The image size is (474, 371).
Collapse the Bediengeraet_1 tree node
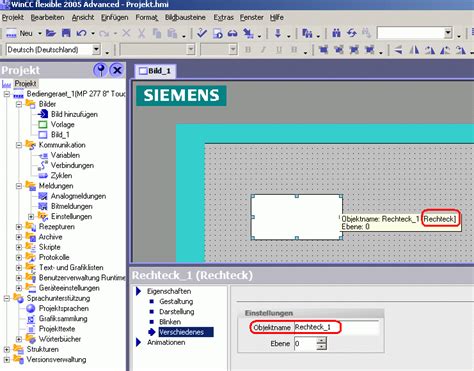[7, 94]
